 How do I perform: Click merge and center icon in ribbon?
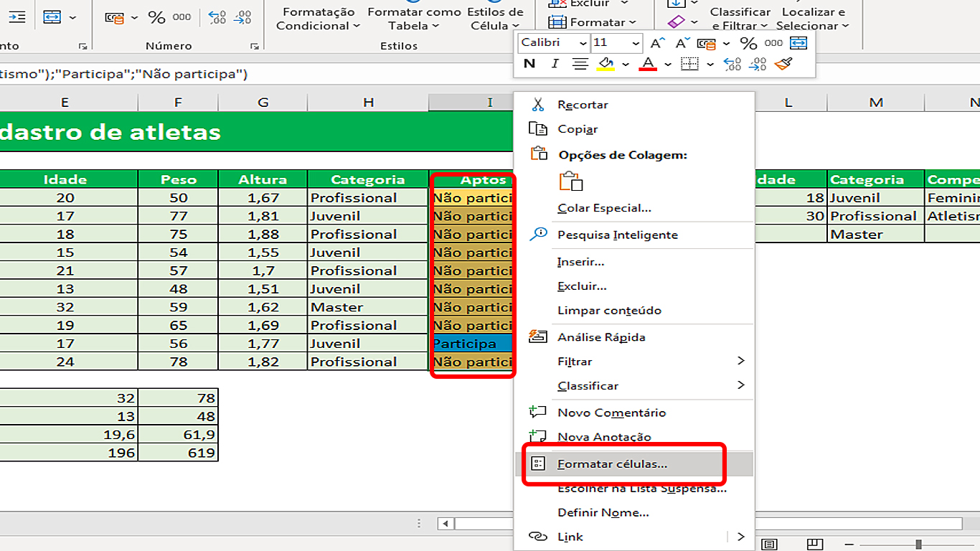tap(52, 17)
